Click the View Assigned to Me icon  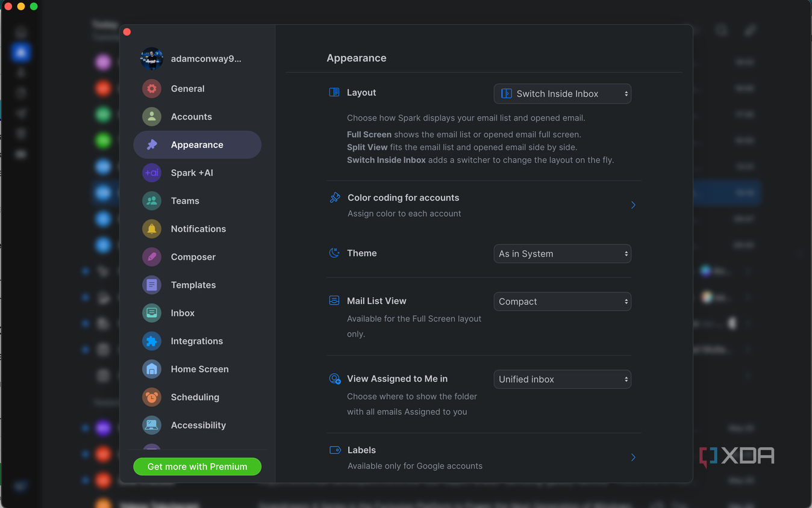(x=335, y=379)
